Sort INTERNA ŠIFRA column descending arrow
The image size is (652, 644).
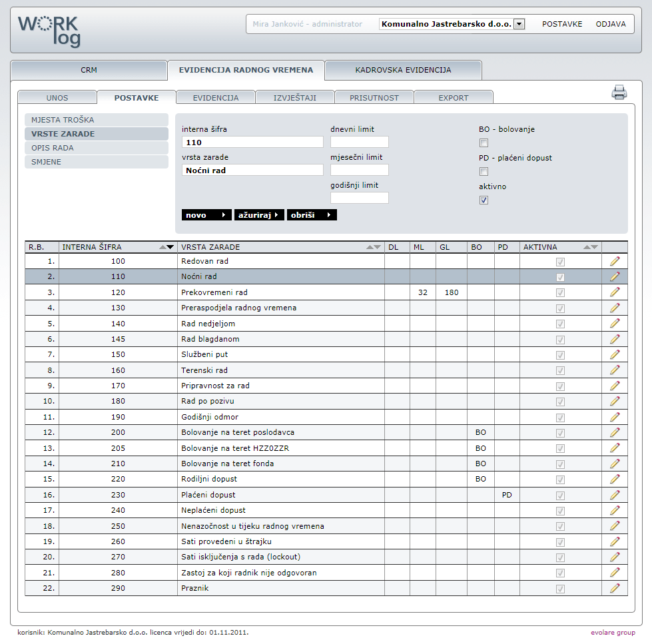170,247
